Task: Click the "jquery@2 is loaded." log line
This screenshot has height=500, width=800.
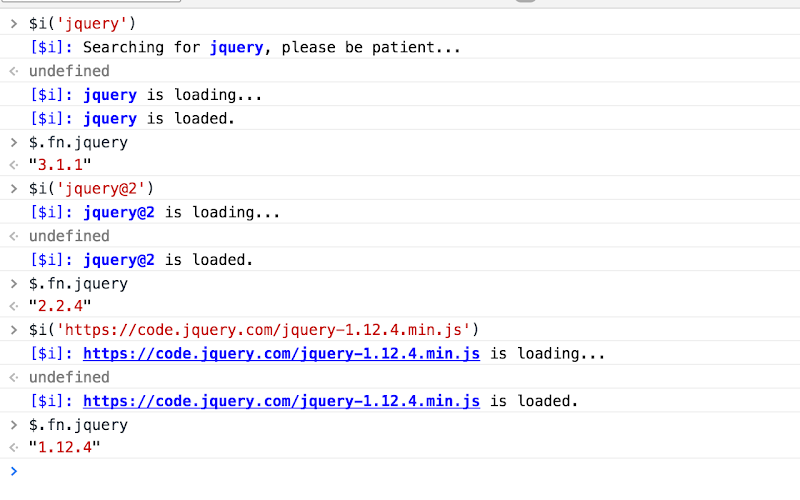Action: [141, 260]
